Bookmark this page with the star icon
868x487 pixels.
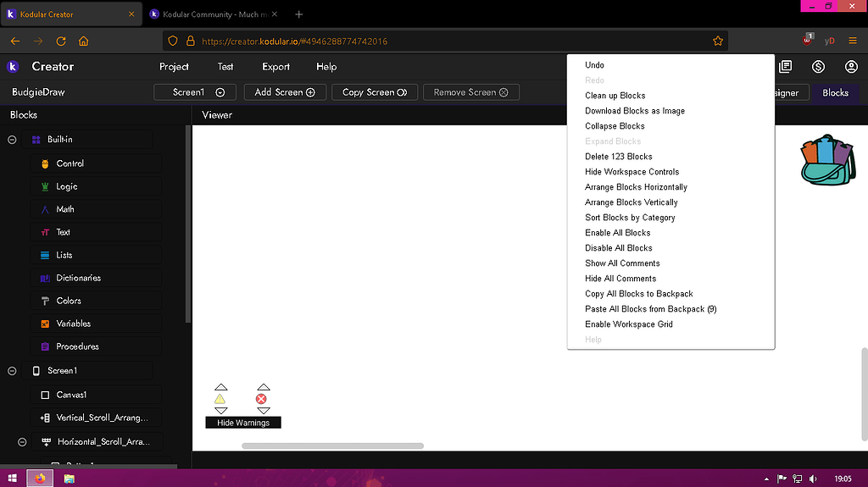tap(718, 41)
